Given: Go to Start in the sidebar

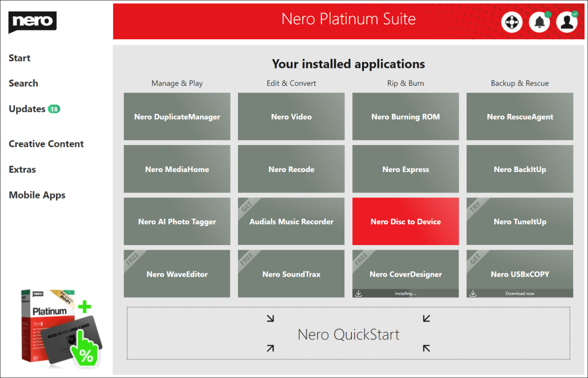Looking at the screenshot, I should [x=20, y=58].
